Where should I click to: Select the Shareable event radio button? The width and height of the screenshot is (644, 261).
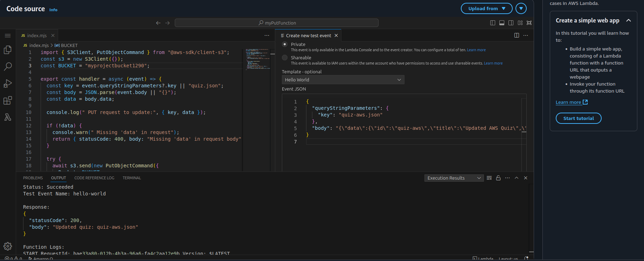(285, 58)
